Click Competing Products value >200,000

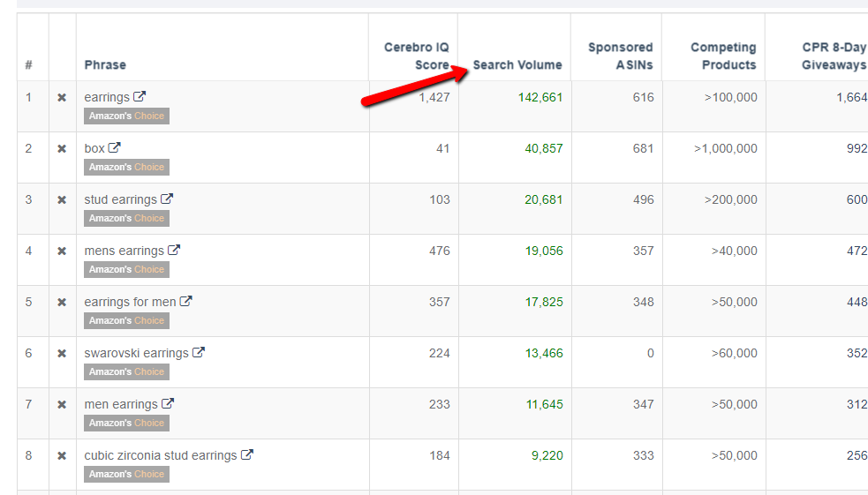tap(731, 199)
